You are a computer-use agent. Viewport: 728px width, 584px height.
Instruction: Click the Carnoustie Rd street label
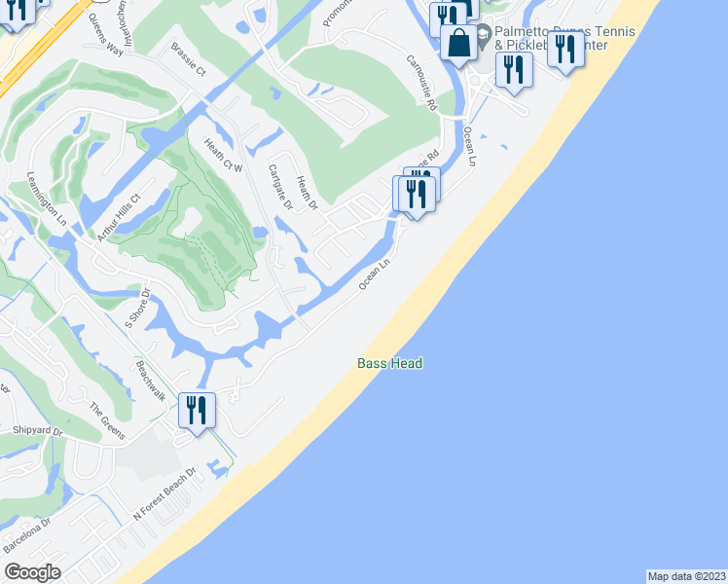(421, 83)
